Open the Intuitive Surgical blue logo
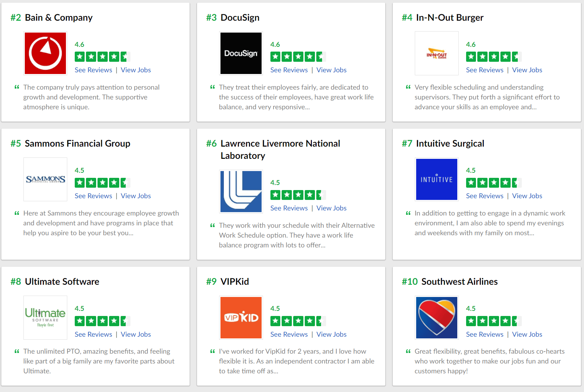The width and height of the screenshot is (584, 392). pyautogui.click(x=437, y=179)
